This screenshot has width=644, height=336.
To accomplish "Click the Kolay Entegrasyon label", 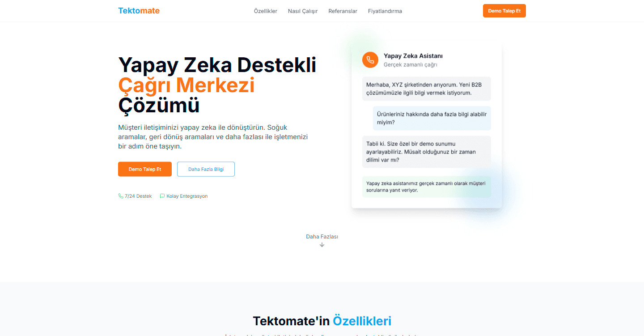I will [x=187, y=196].
